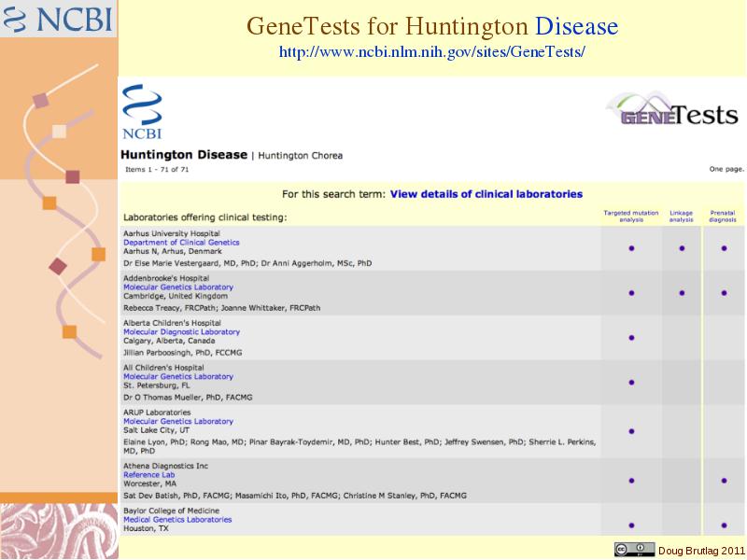Image resolution: width=747 pixels, height=560 pixels.
Task: Select All Children's Hospital name
Action: click(163, 368)
